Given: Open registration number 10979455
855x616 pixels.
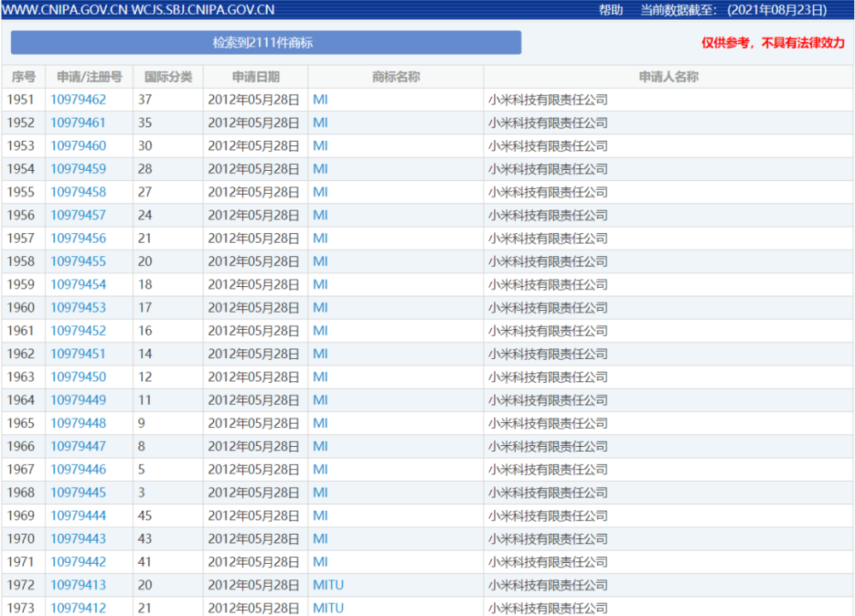Looking at the screenshot, I should pos(78,261).
